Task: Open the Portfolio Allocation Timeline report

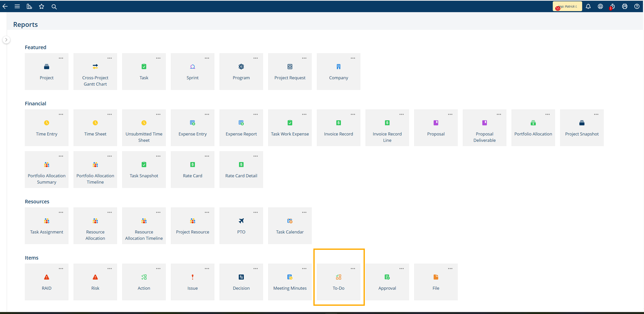Action: [95, 169]
